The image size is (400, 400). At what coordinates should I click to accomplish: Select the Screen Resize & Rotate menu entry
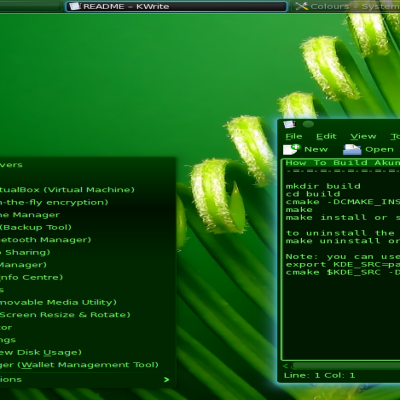pos(87,315)
